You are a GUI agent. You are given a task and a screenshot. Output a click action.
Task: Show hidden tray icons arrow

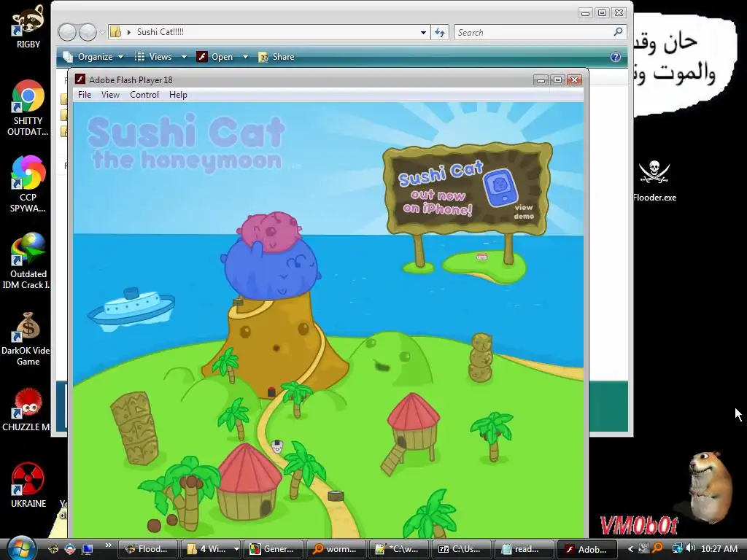[630, 549]
